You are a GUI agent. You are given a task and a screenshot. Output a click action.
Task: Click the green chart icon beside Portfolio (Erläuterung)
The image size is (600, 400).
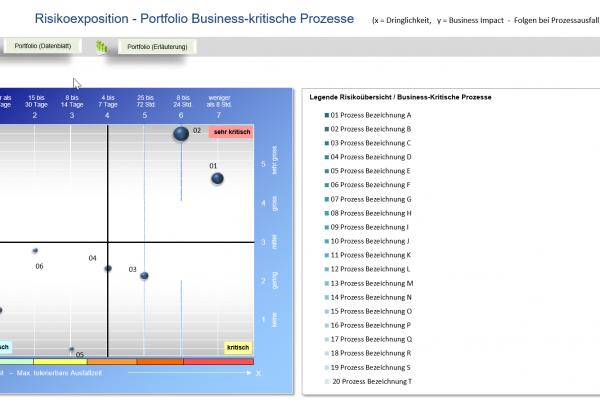pos(101,47)
